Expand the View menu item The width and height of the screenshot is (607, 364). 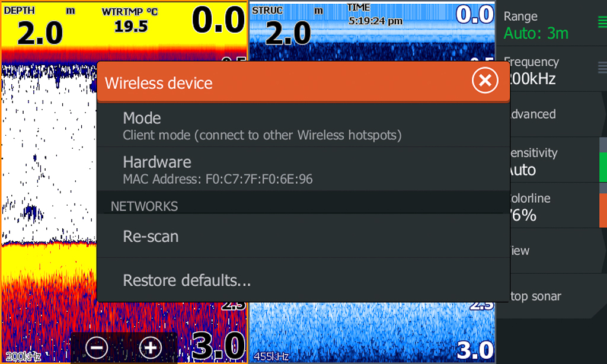(558, 251)
